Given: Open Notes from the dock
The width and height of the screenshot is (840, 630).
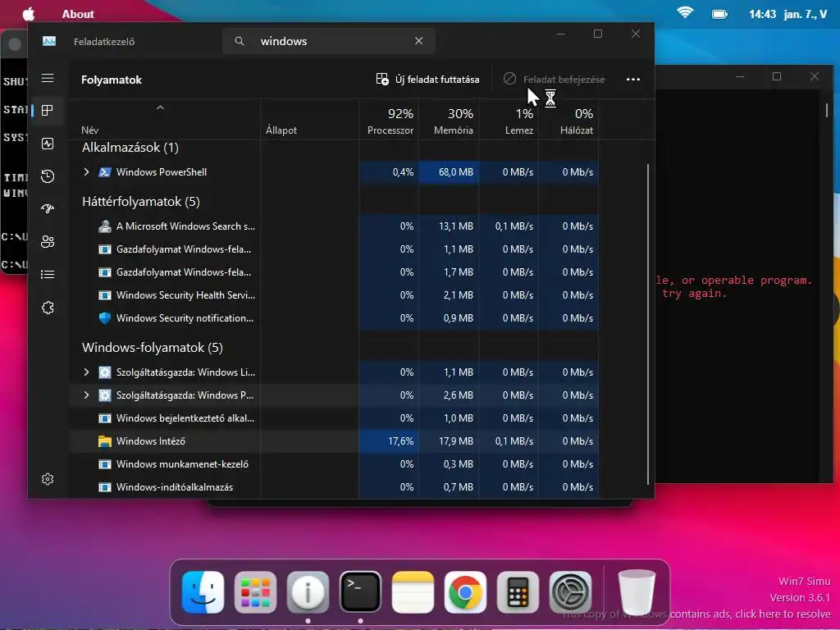Looking at the screenshot, I should point(413,592).
